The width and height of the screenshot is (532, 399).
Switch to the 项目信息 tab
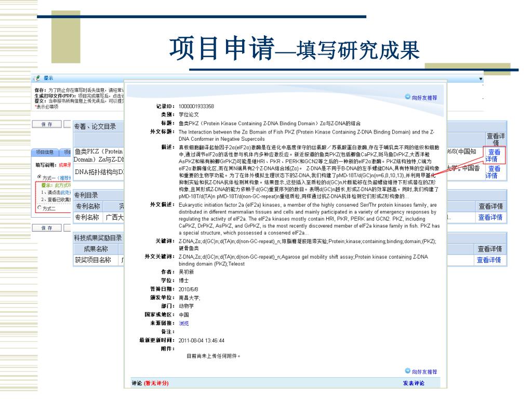tap(45, 152)
